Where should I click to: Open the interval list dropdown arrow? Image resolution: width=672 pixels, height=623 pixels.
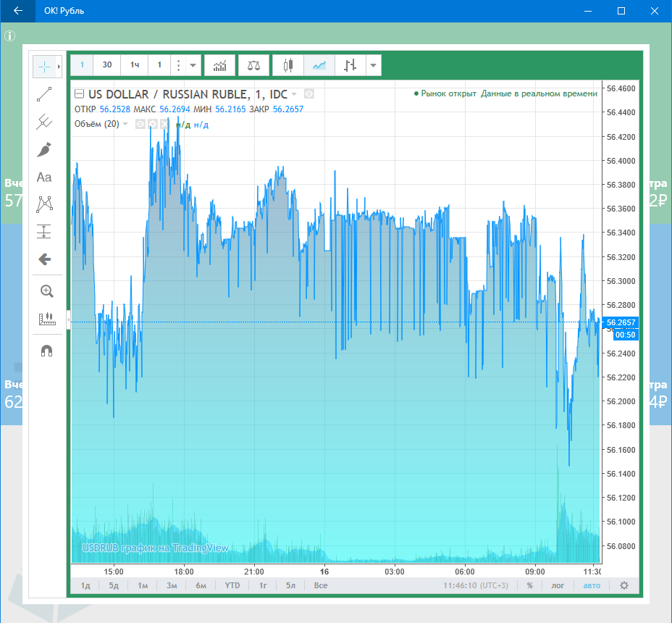tap(193, 65)
